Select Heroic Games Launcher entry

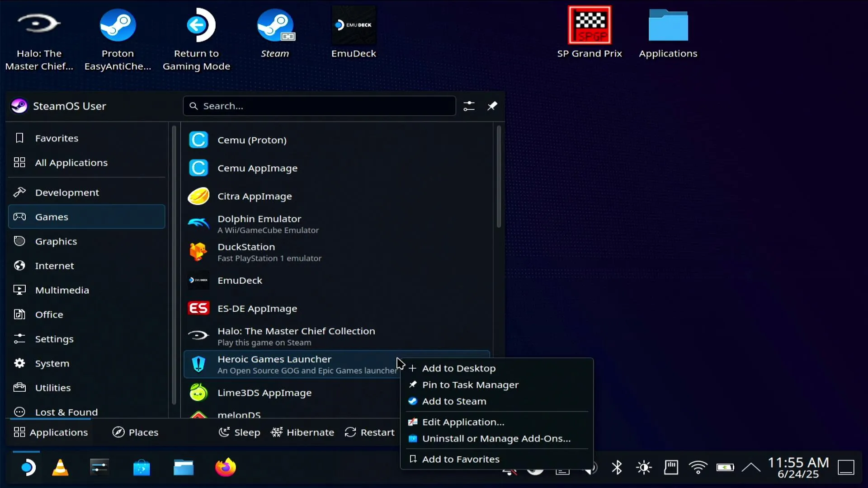coord(292,365)
